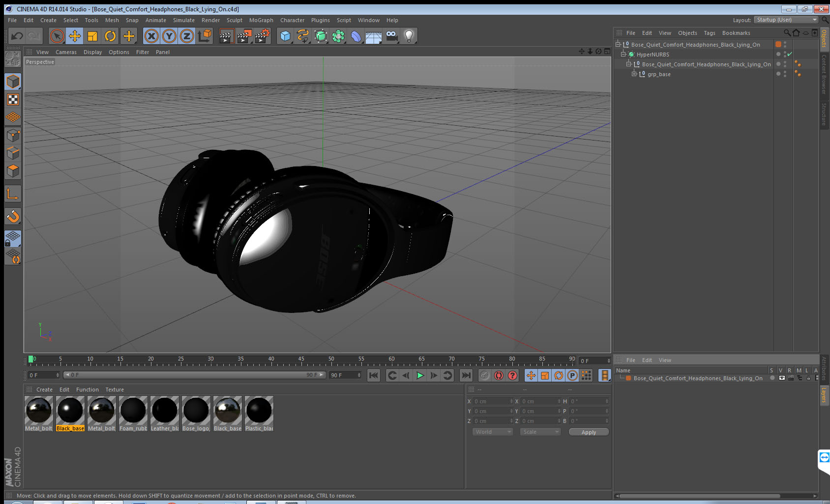This screenshot has height=504, width=830.
Task: Add a Camera object
Action: click(391, 36)
